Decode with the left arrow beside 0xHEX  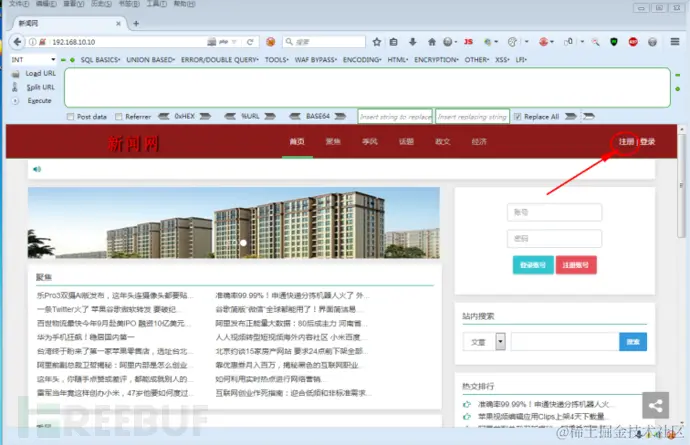point(164,116)
